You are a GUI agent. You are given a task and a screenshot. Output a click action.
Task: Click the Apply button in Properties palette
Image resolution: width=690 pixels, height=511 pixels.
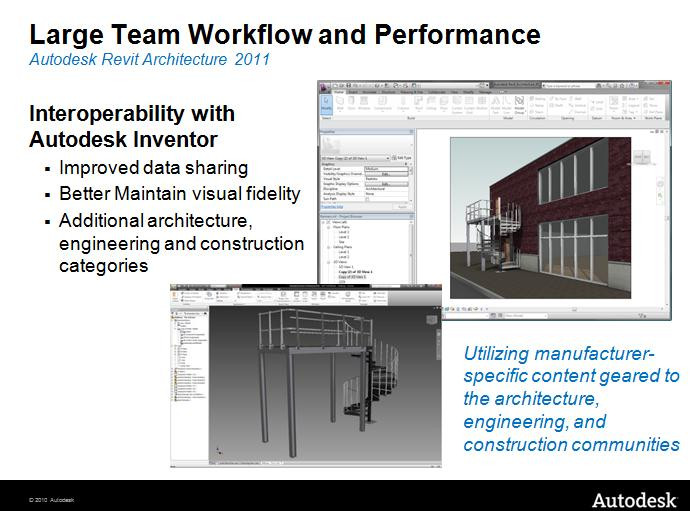402,207
